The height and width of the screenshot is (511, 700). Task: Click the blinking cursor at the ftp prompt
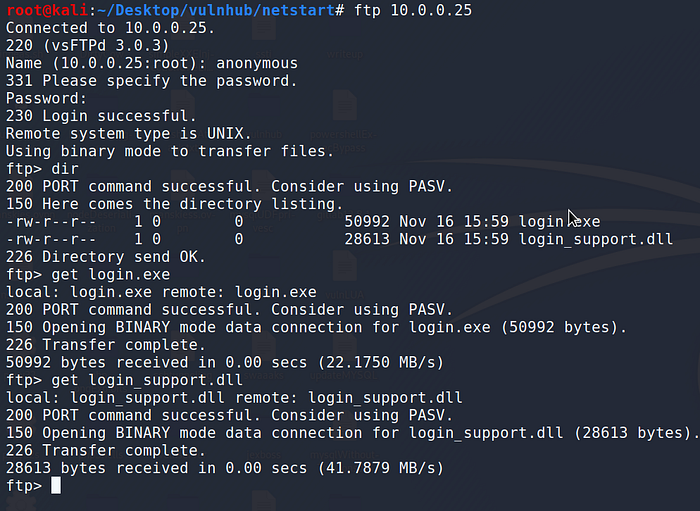tap(56, 485)
